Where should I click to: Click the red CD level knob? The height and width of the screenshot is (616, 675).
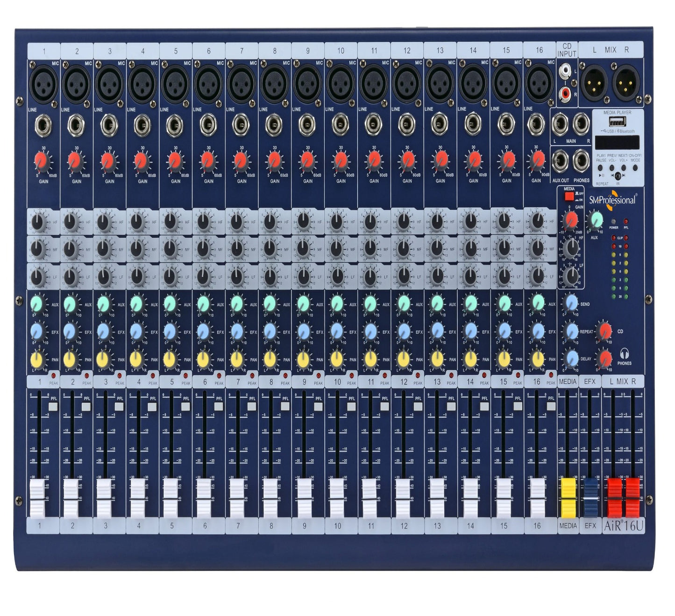[604, 330]
